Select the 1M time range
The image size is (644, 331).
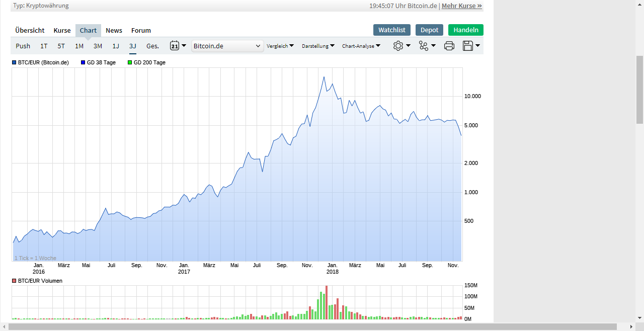pyautogui.click(x=79, y=46)
